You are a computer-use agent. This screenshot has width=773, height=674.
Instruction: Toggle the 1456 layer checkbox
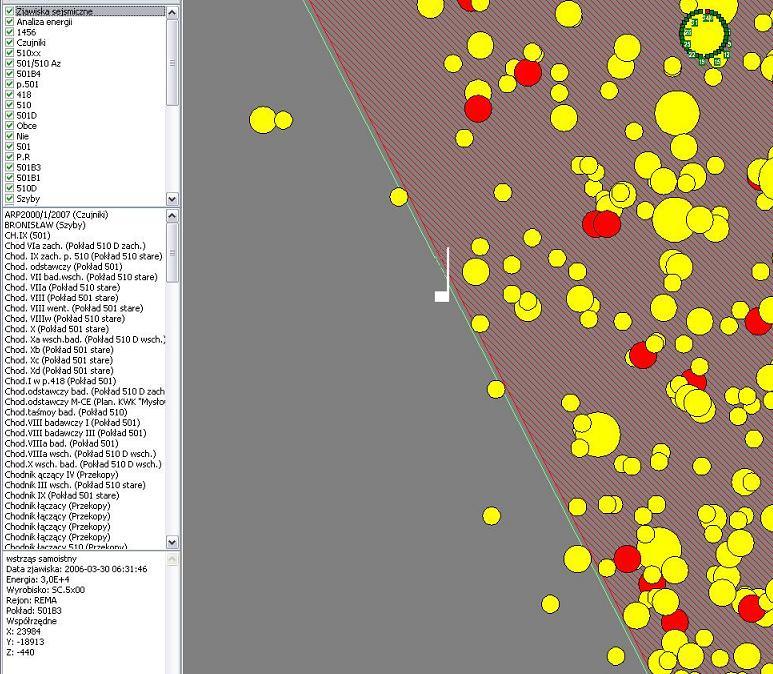point(9,32)
